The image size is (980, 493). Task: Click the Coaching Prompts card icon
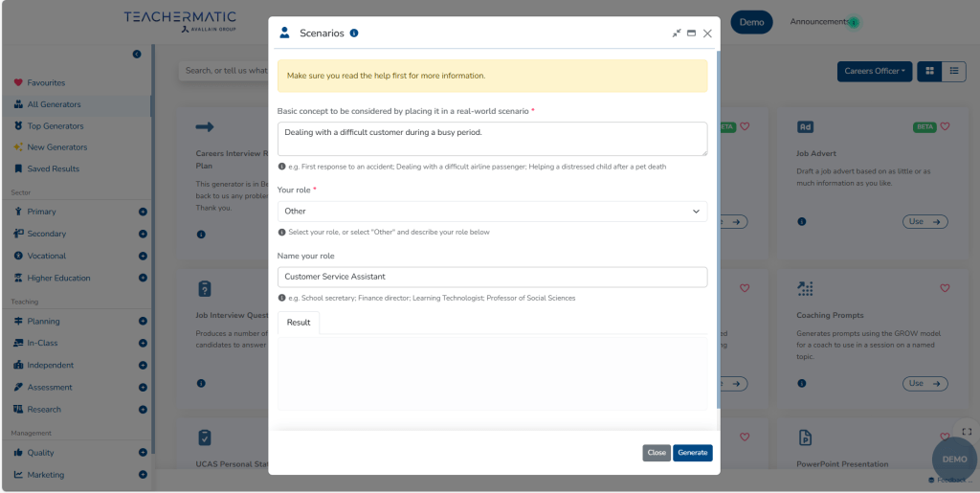(805, 289)
